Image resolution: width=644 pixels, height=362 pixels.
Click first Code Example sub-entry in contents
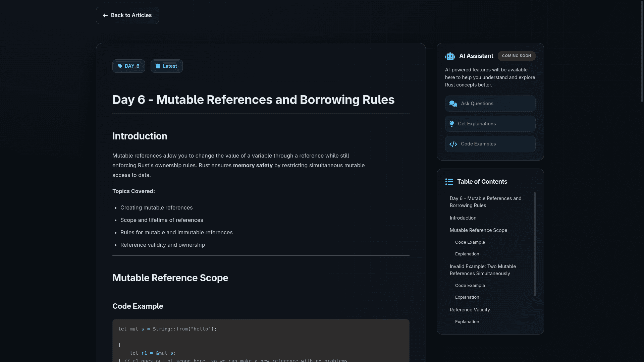(x=470, y=242)
